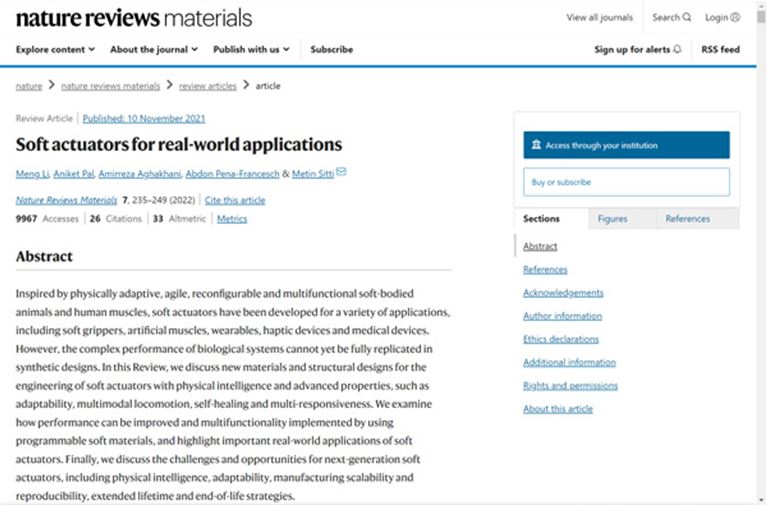Click the 33 Altmetric count
The image size is (773, 519).
[179, 219]
